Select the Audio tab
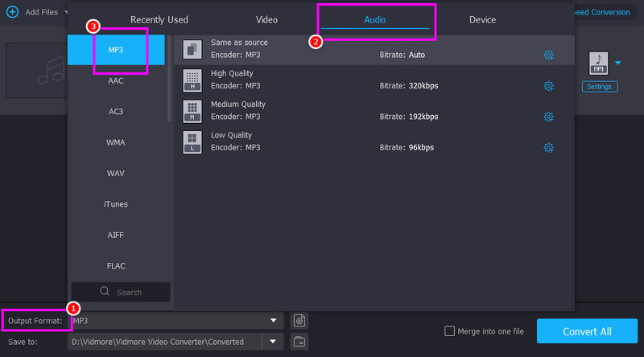Image resolution: width=644 pixels, height=357 pixels. click(x=374, y=19)
